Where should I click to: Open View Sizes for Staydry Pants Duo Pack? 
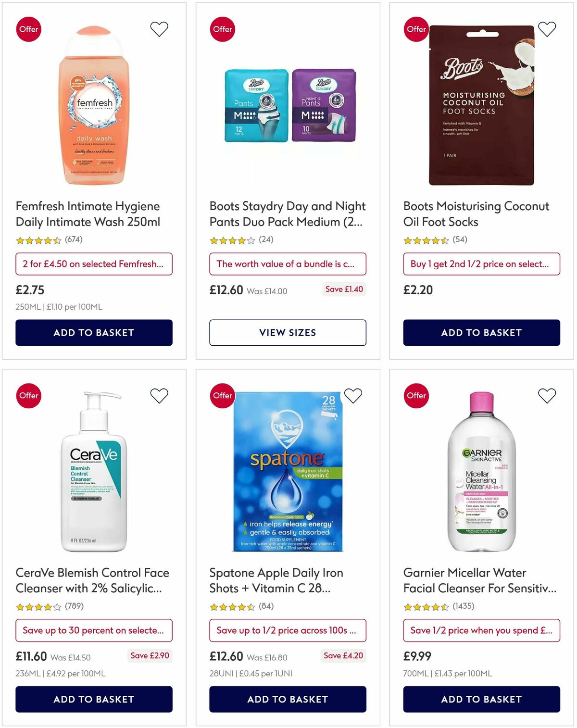click(x=288, y=332)
